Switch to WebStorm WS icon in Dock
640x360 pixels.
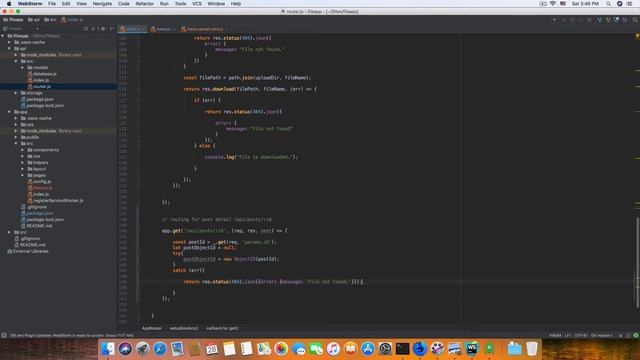click(x=471, y=349)
